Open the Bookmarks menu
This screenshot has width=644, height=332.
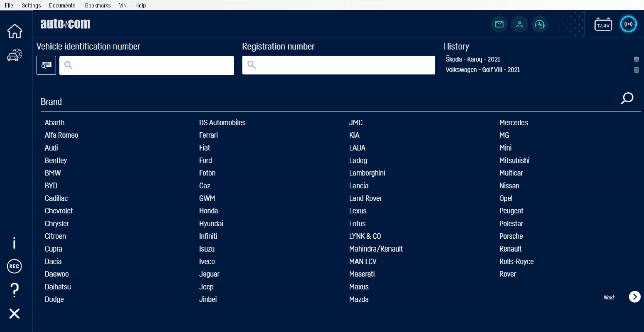pyautogui.click(x=98, y=5)
